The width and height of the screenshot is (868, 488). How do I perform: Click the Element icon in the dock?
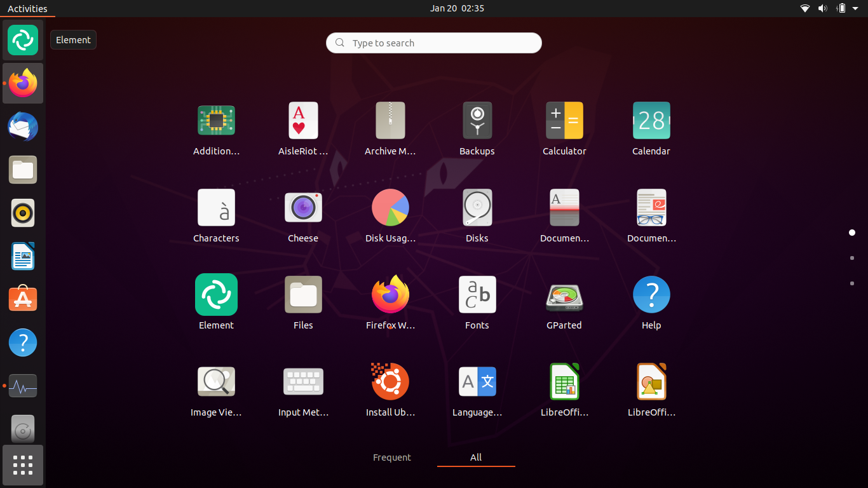pyautogui.click(x=23, y=40)
